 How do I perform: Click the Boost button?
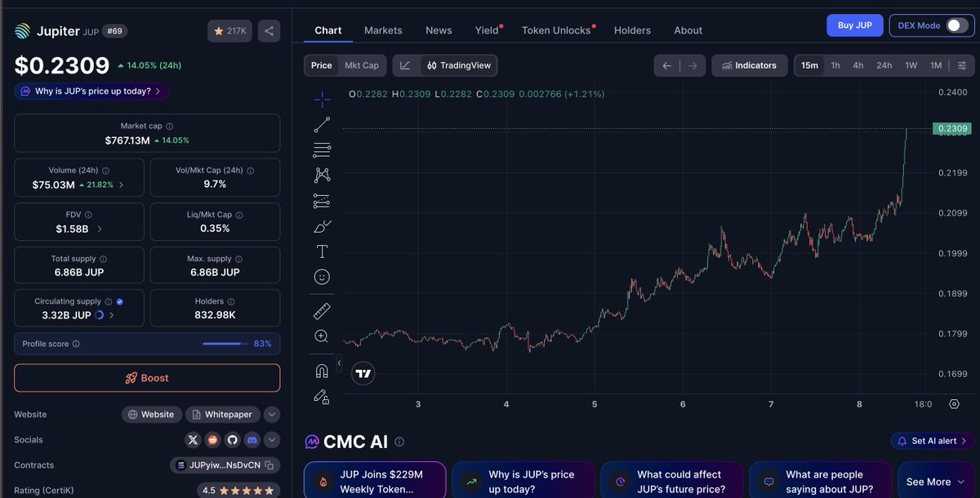[147, 378]
